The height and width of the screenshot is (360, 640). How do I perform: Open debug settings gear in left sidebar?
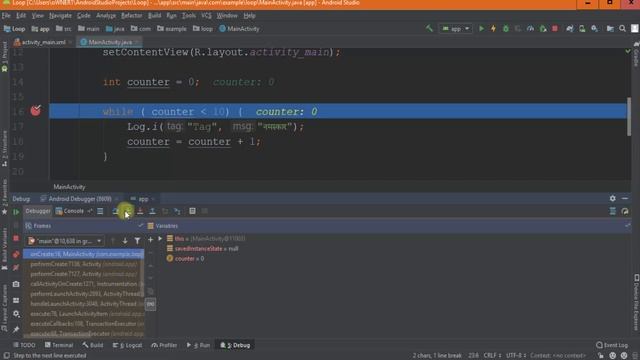(16, 314)
